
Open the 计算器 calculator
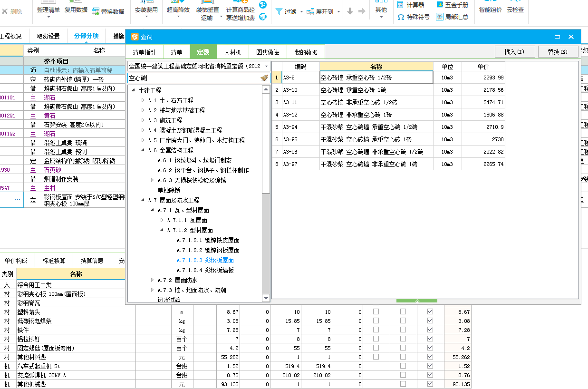pos(410,5)
